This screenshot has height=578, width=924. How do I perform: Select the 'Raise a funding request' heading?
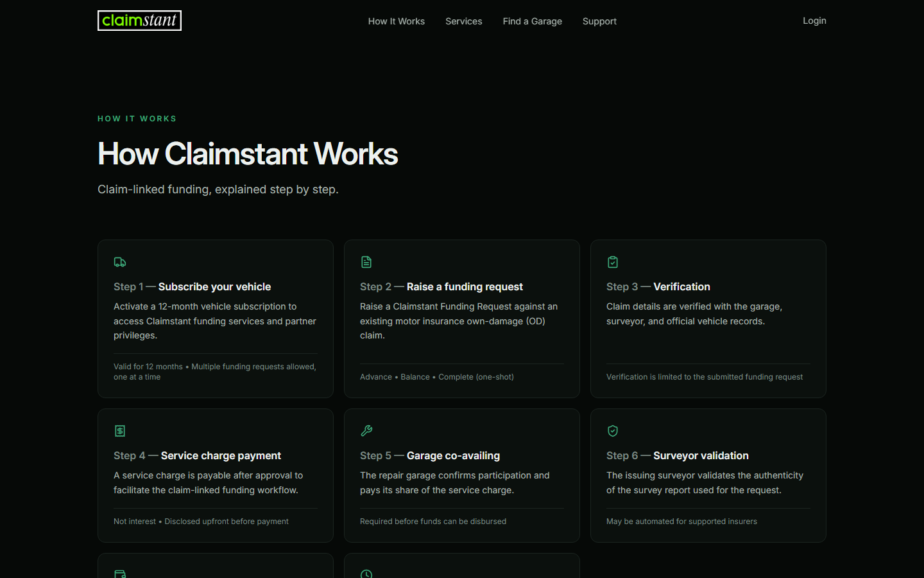click(x=465, y=286)
